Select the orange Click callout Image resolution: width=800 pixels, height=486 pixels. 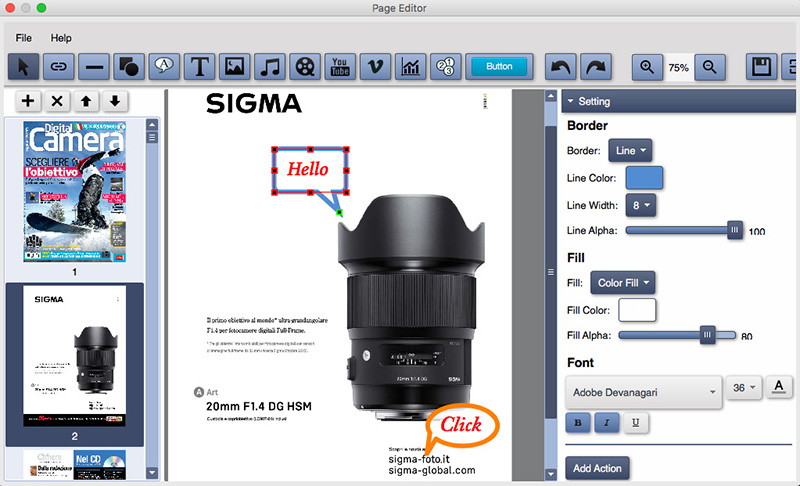(x=462, y=425)
